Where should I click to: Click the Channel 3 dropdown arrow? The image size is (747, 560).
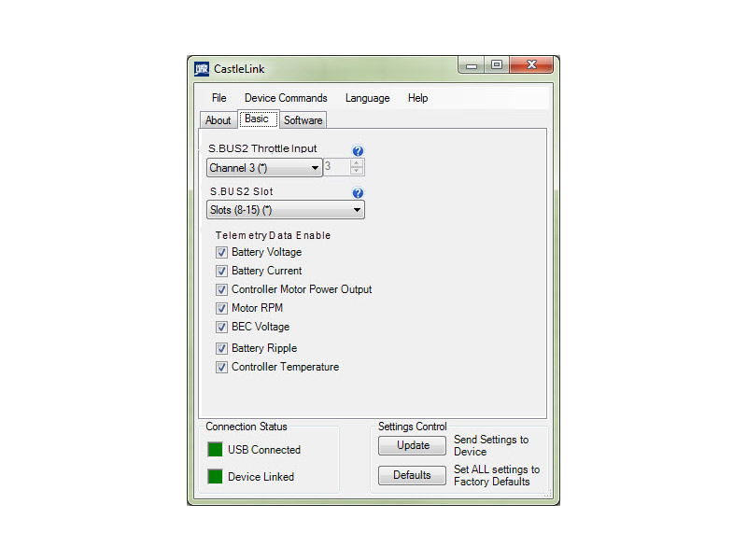(314, 167)
